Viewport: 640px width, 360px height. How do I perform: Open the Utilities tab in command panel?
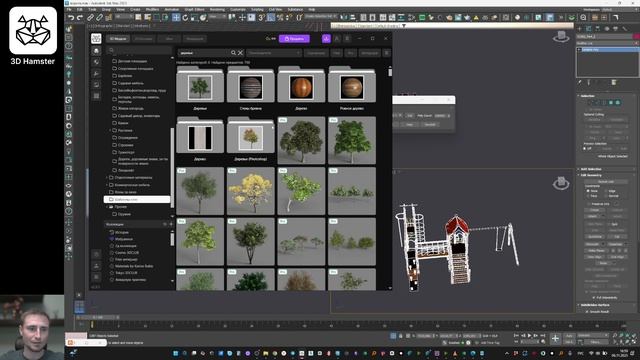[625, 29]
